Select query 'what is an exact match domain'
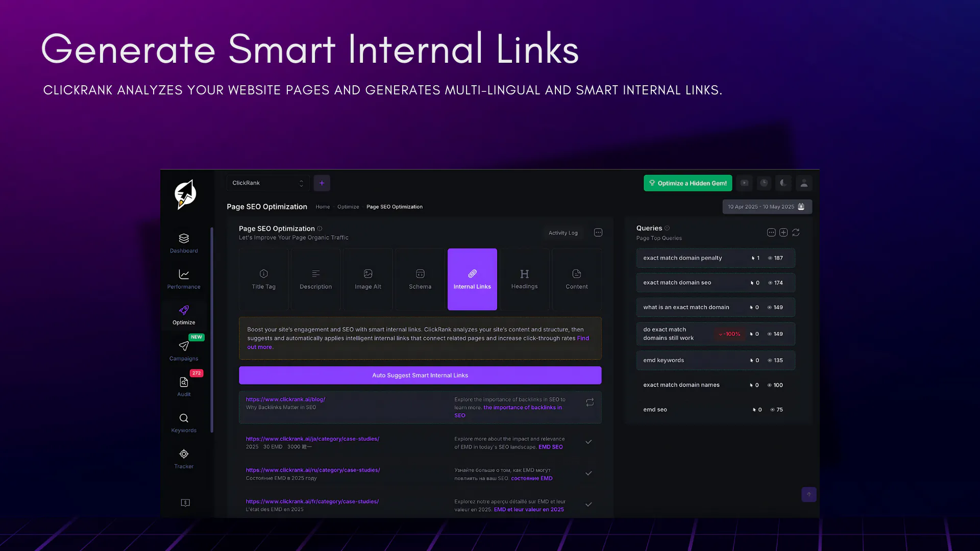980x551 pixels. coord(716,307)
